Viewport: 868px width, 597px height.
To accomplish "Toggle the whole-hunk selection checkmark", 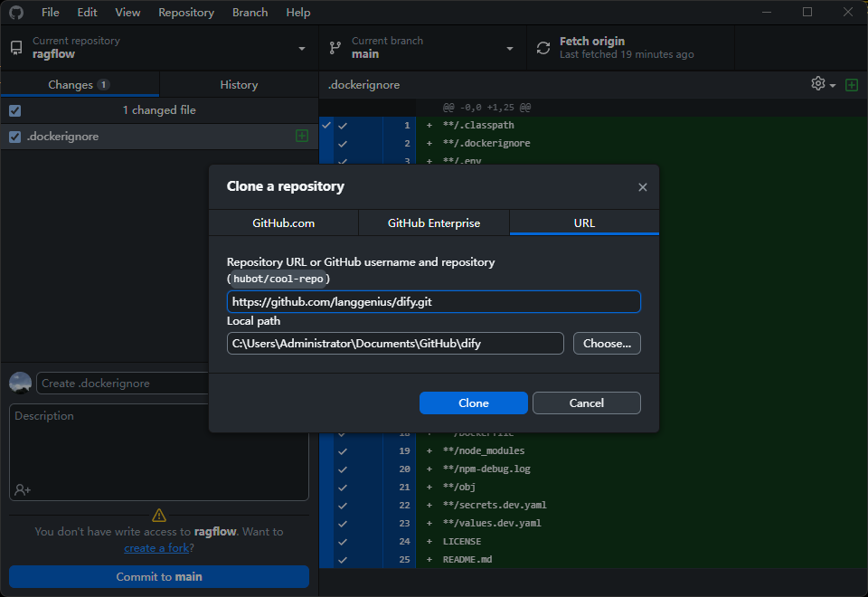I will 326,125.
